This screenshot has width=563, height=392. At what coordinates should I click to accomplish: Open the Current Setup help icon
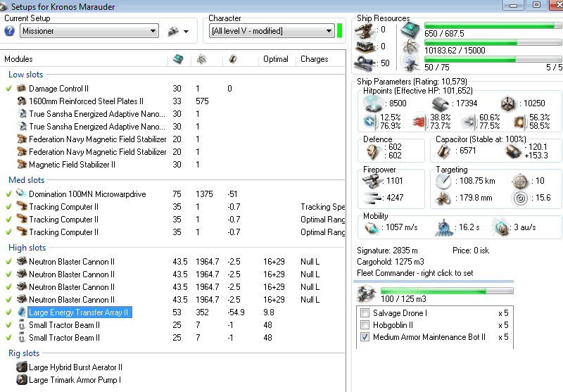click(10, 31)
